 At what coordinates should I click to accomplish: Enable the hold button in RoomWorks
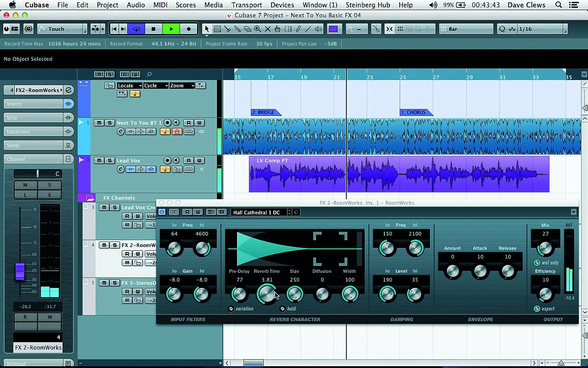[x=283, y=309]
